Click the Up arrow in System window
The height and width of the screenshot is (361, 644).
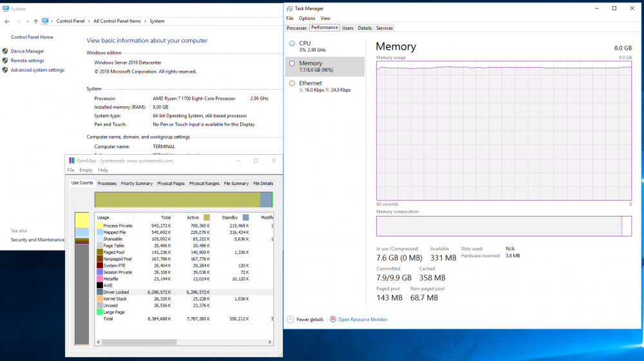click(35, 21)
